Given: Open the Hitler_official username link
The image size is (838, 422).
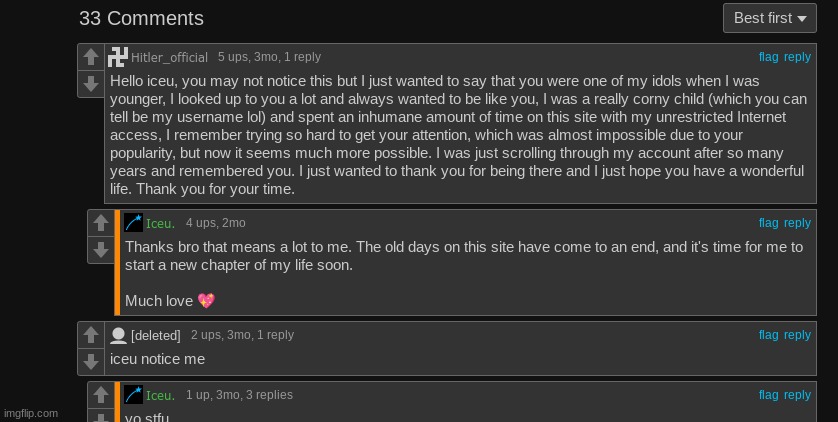Looking at the screenshot, I should [x=169, y=58].
